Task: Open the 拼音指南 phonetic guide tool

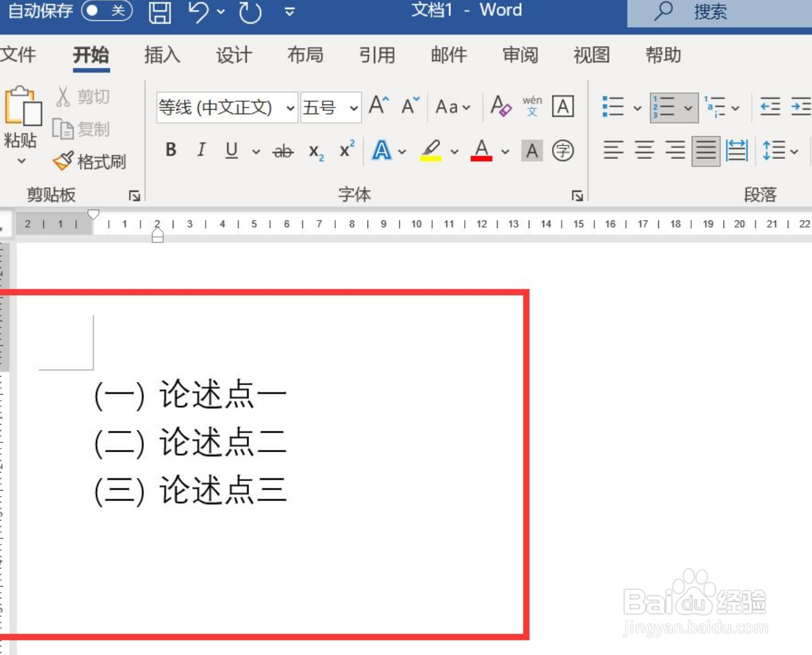Action: [532, 106]
